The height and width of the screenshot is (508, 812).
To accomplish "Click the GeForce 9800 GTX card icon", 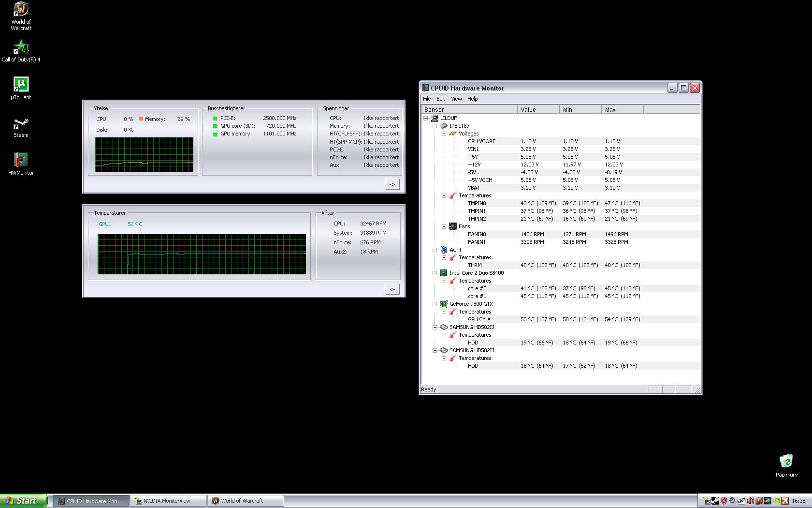I will click(x=444, y=304).
